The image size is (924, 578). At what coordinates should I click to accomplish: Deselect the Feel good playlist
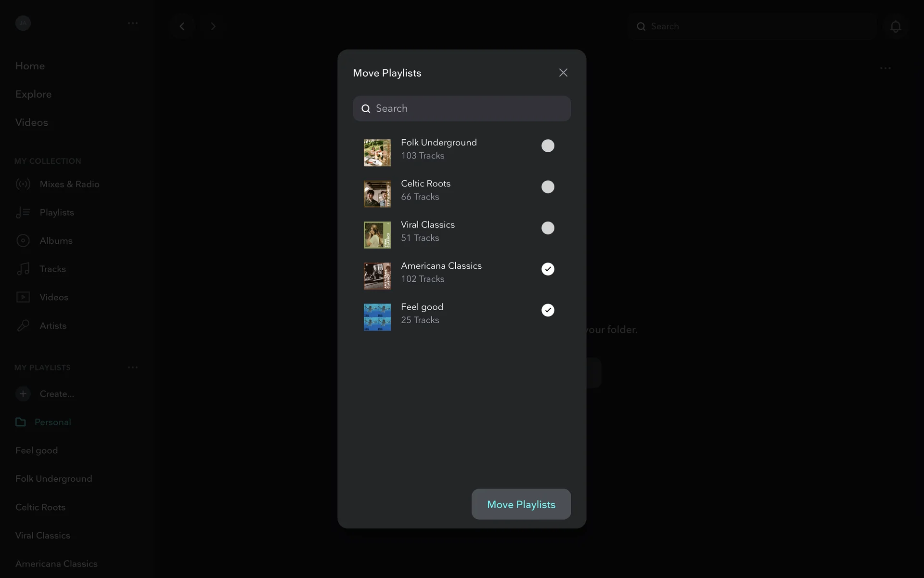point(548,310)
